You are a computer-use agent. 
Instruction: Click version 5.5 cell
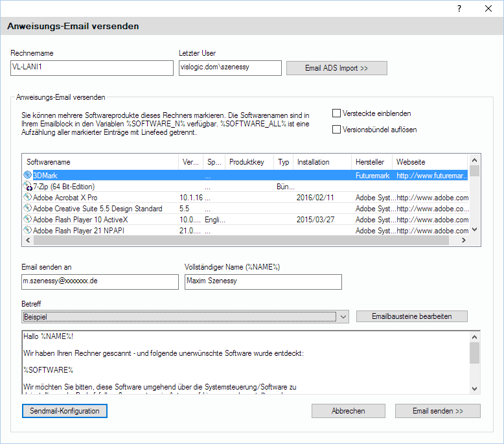coord(184,208)
